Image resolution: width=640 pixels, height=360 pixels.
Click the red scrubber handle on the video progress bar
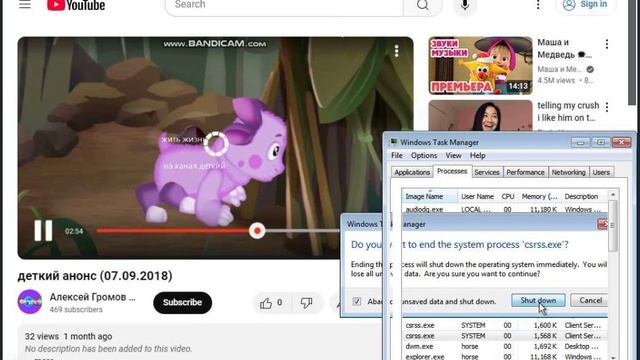point(257,231)
